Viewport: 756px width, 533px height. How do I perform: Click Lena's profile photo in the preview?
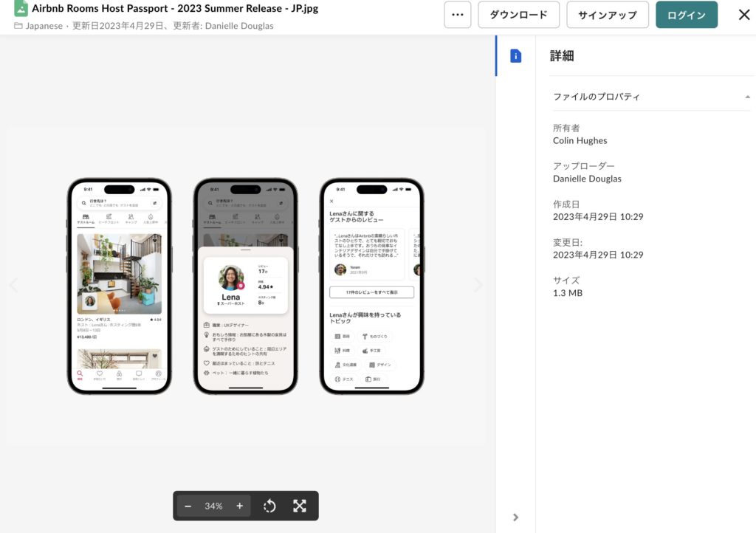[231, 278]
